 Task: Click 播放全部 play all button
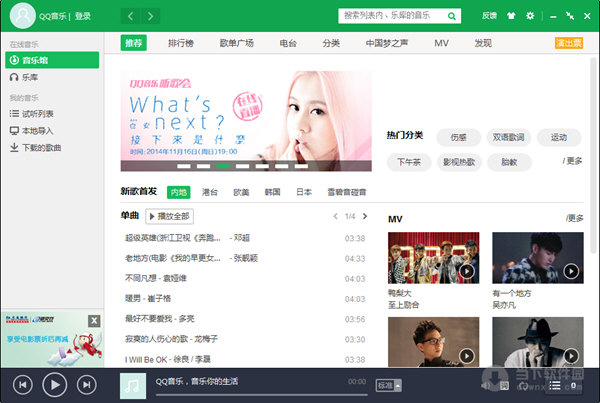click(x=170, y=216)
